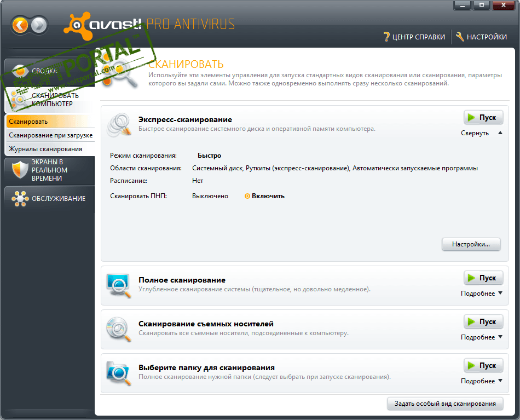Image resolution: width=520 pixels, height=420 pixels.
Task: Click the Full scan monitor icon
Action: coord(119,285)
